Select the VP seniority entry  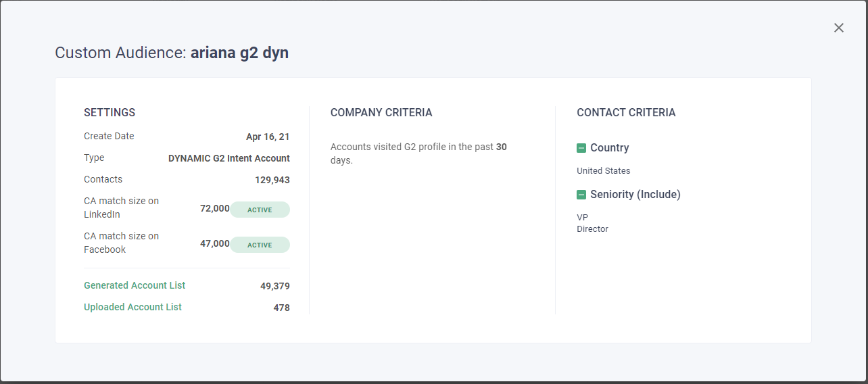582,218
